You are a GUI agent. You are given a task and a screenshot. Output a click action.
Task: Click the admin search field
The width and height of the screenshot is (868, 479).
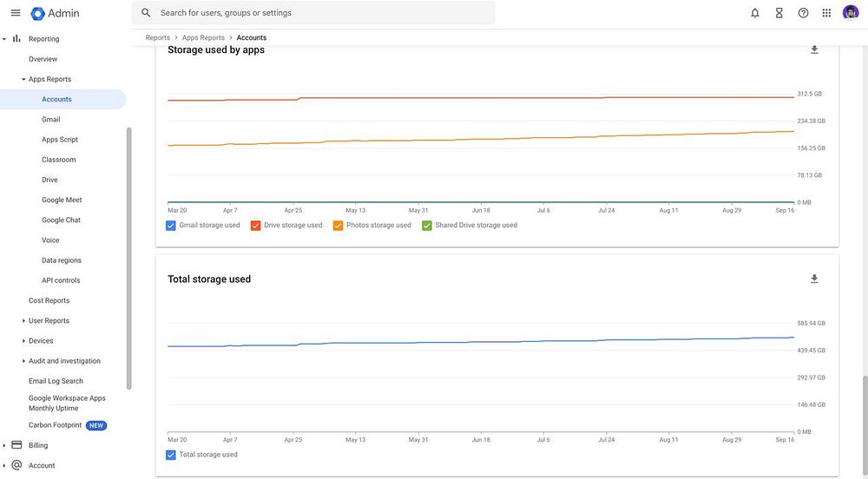point(321,13)
